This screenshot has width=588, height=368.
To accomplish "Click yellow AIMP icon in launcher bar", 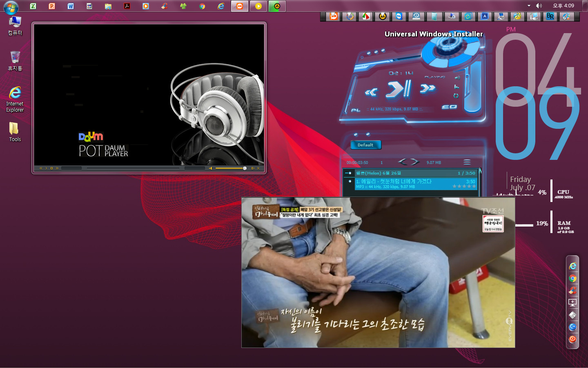I will (x=383, y=16).
